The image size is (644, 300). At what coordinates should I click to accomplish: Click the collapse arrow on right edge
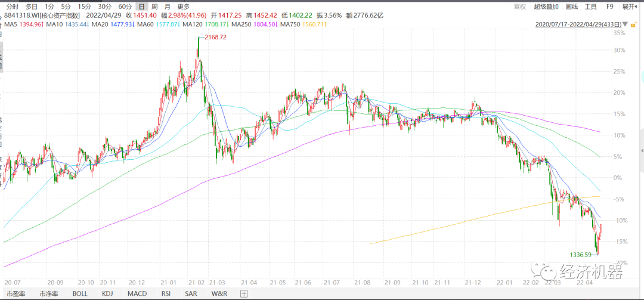point(642,150)
